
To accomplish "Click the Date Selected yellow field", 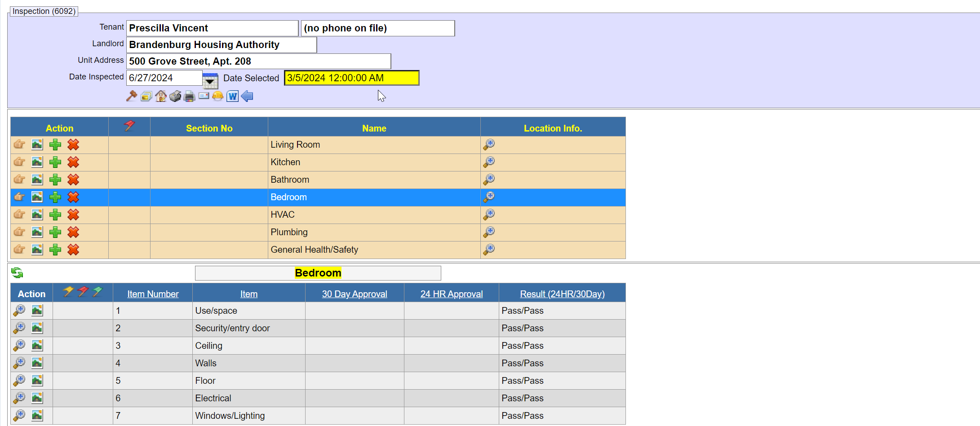I will pos(351,78).
